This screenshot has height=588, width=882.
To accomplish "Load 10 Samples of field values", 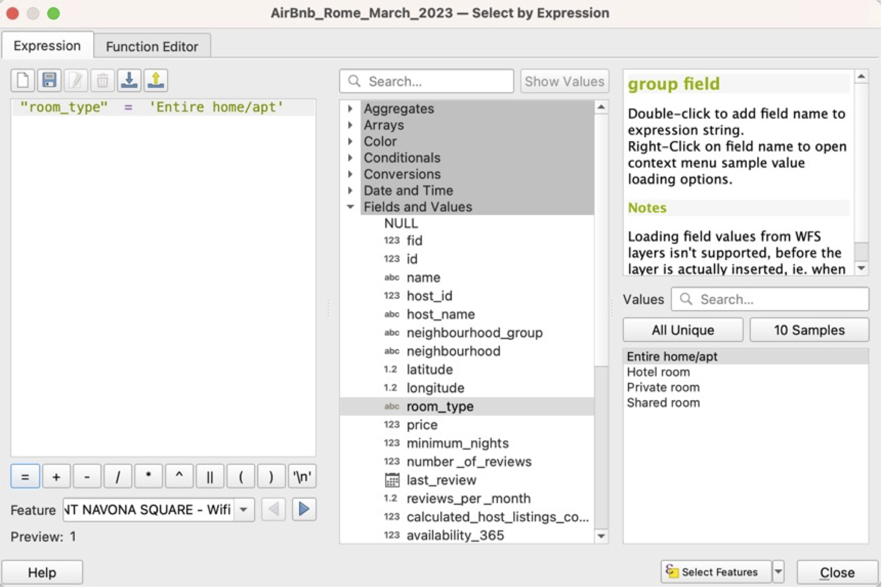I will pos(809,330).
